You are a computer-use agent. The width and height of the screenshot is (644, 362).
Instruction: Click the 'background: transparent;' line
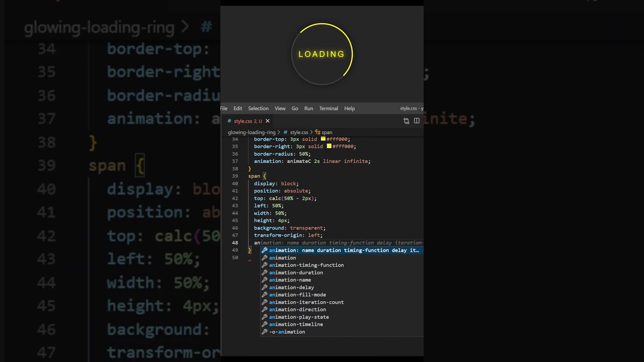(290, 228)
